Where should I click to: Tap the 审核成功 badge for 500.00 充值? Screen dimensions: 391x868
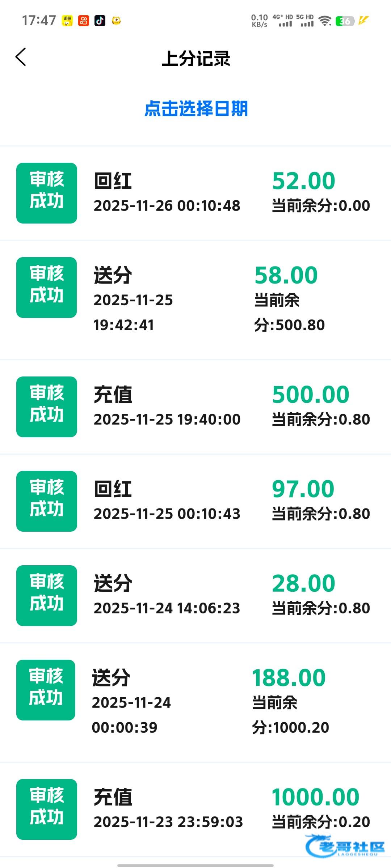point(47,407)
